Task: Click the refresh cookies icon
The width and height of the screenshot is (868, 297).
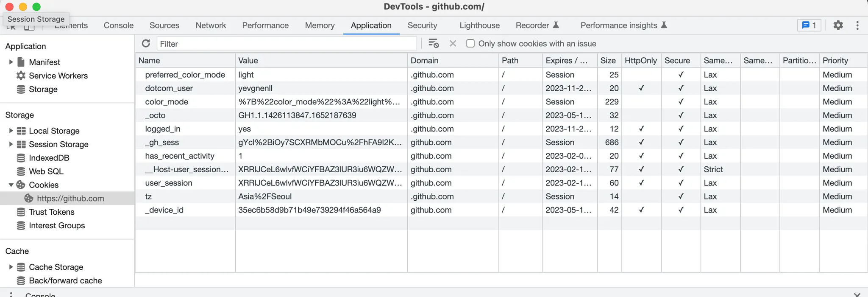Action: point(146,44)
